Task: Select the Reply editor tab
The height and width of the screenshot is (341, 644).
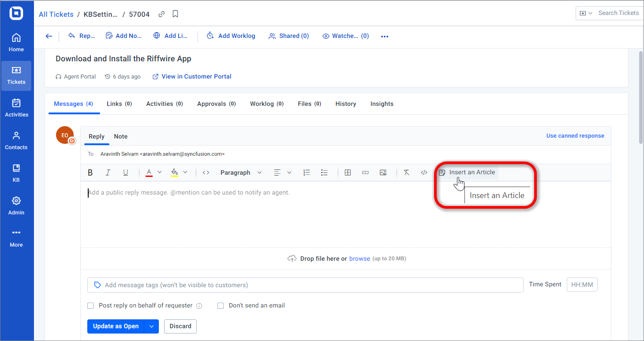Action: click(97, 136)
